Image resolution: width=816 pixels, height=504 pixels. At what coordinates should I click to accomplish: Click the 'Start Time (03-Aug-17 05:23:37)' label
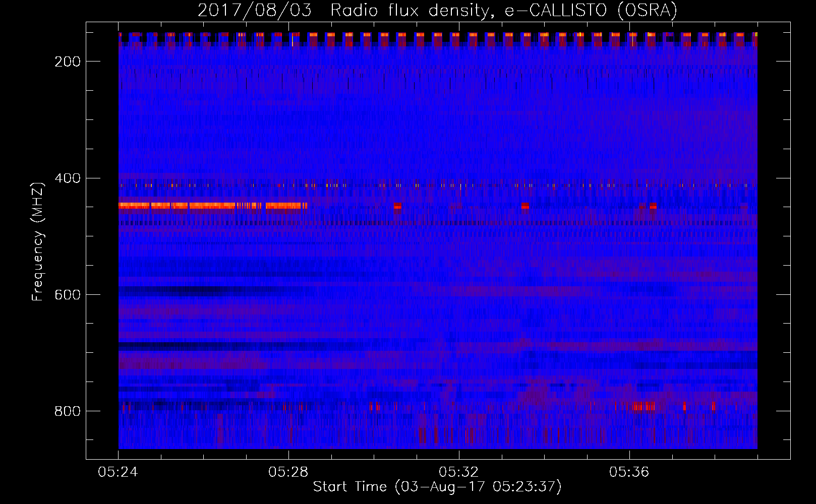pos(437,487)
